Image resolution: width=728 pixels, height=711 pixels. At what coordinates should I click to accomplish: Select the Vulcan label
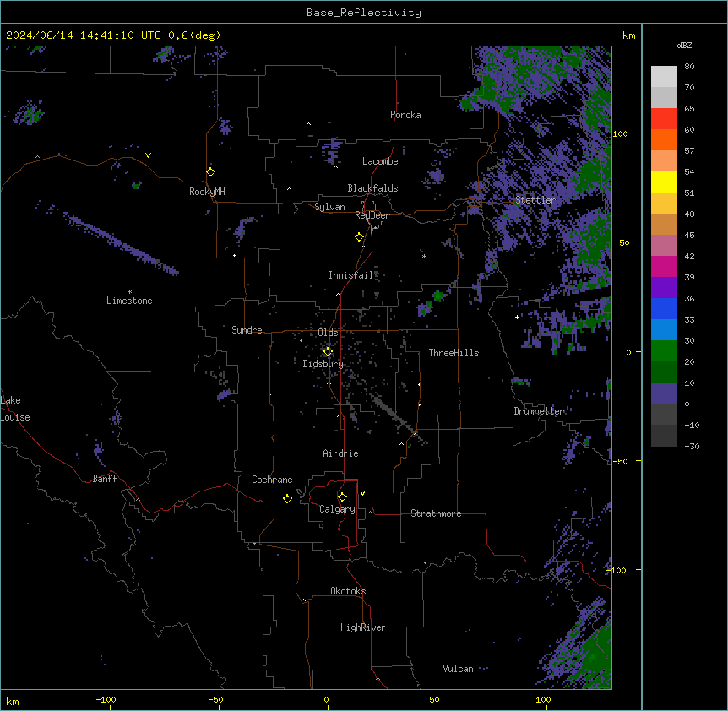[x=458, y=669]
